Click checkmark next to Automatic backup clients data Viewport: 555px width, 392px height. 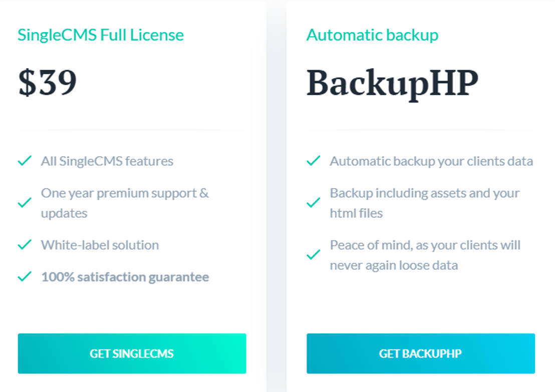313,161
